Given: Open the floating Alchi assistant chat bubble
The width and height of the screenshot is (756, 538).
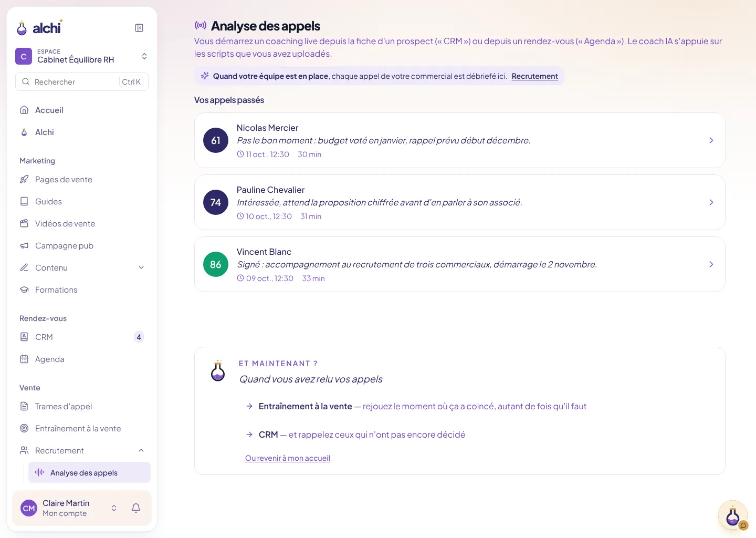Looking at the screenshot, I should click(x=733, y=515).
